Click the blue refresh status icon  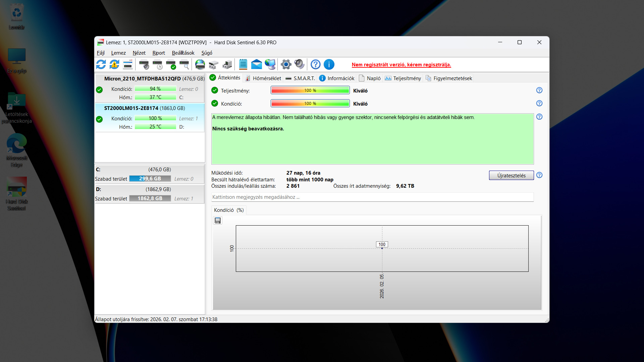[101, 64]
